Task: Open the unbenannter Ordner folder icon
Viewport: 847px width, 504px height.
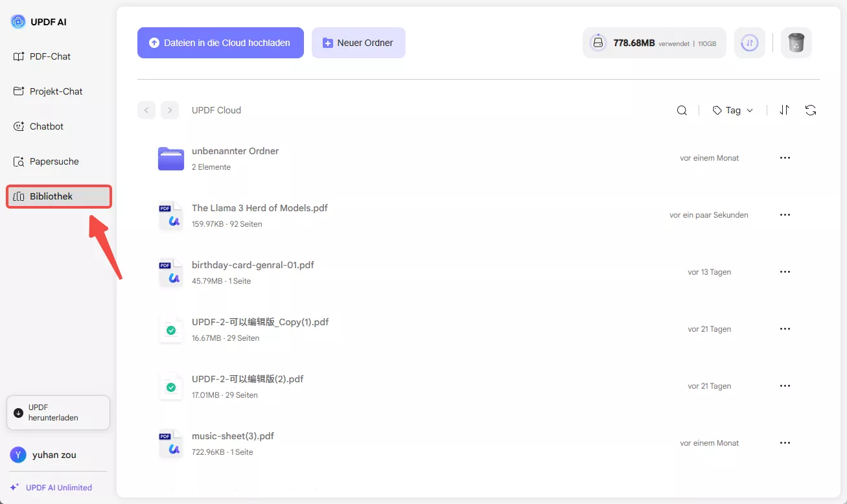Action: point(171,159)
